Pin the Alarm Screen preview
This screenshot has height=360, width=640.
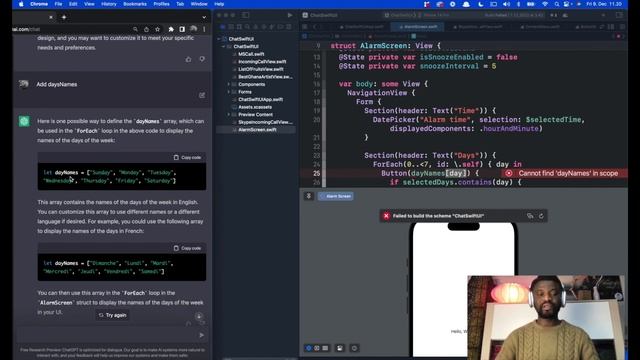click(x=309, y=196)
